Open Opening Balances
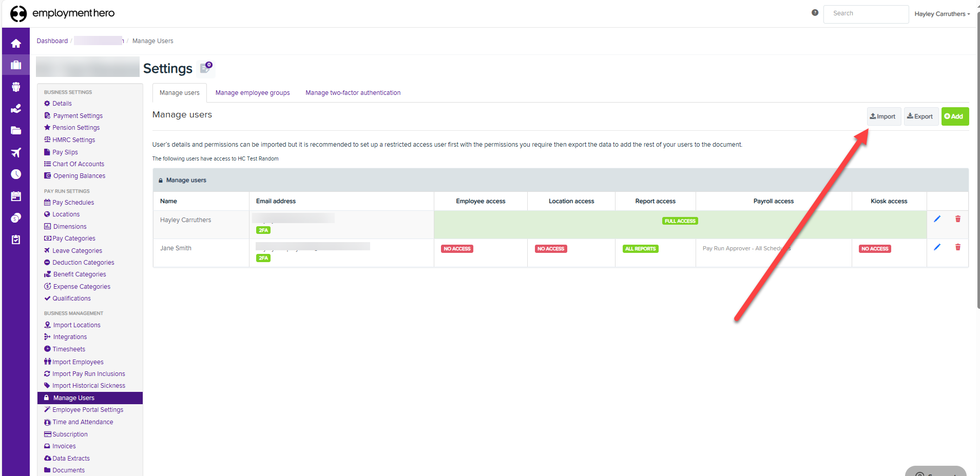Image resolution: width=980 pixels, height=476 pixels. 74,176
